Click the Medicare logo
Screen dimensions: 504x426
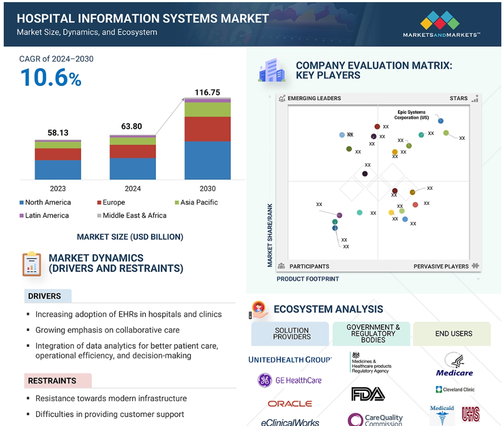455,364
